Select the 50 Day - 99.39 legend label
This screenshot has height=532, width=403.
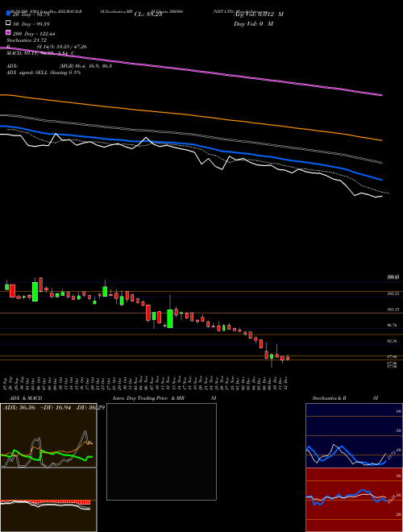(x=31, y=23)
